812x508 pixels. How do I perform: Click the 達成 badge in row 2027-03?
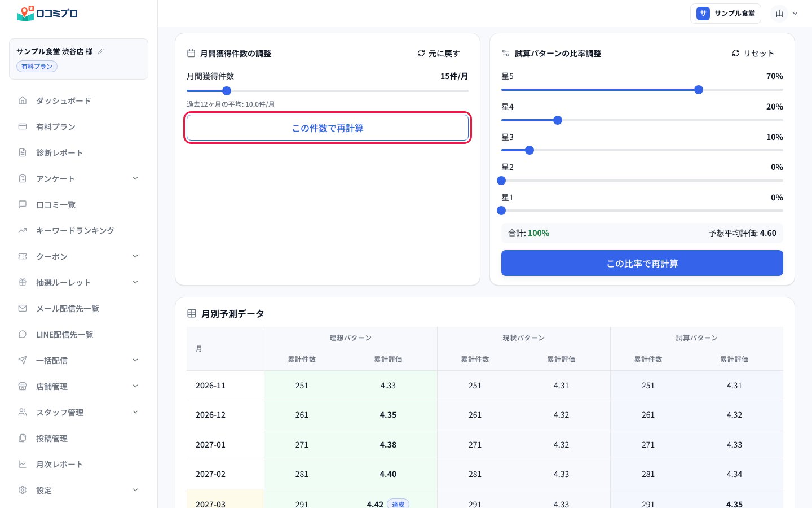pyautogui.click(x=398, y=504)
